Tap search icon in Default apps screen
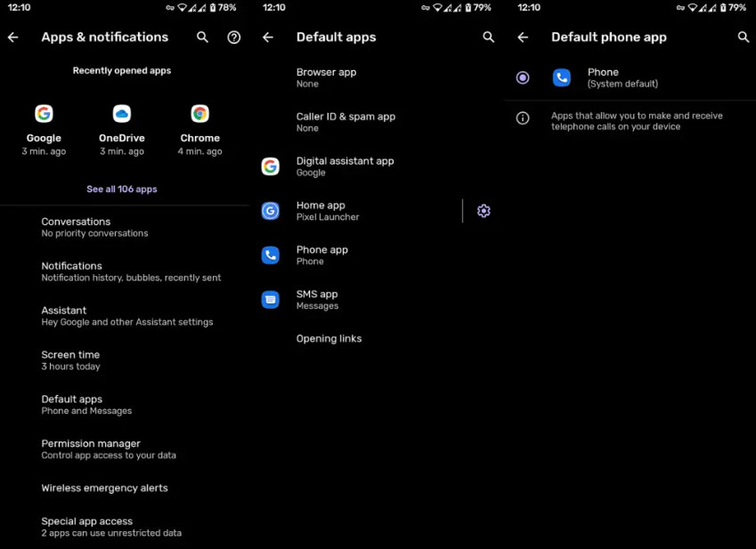Viewport: 756px width, 549px height. pyautogui.click(x=488, y=37)
